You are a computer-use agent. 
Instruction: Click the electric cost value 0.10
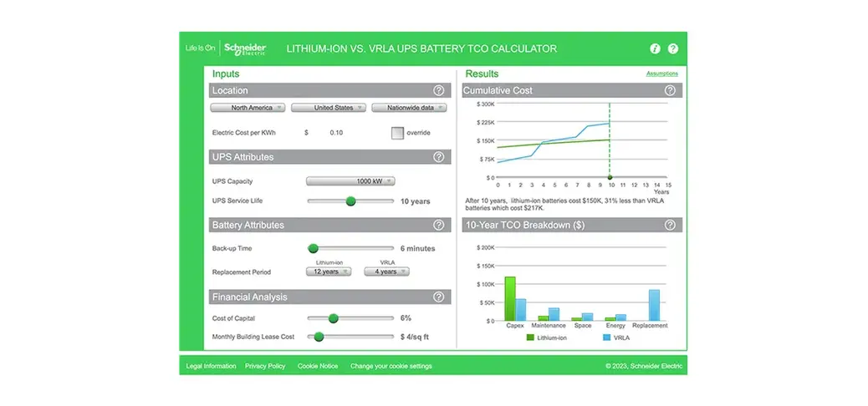coord(336,133)
